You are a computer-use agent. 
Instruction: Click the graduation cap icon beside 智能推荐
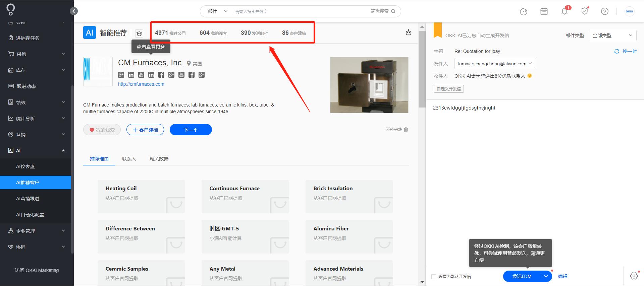139,33
